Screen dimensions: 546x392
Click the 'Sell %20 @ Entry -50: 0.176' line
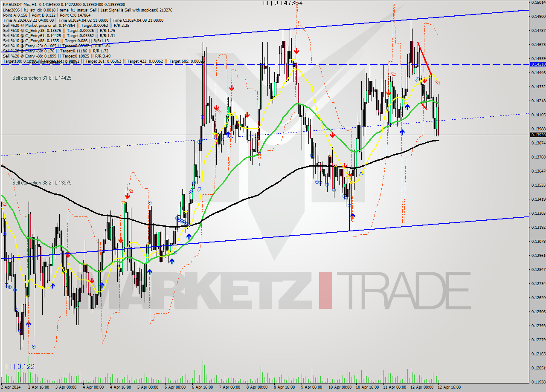tap(55, 51)
